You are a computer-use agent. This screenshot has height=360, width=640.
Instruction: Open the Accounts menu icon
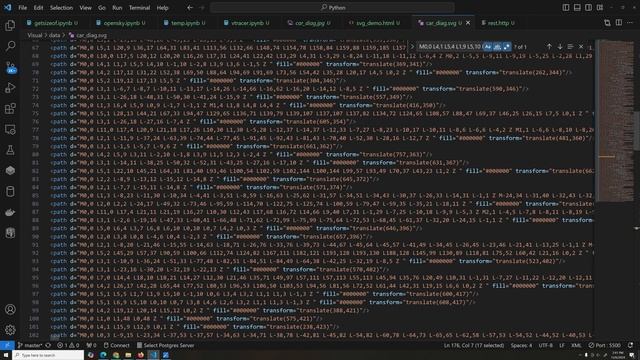[10, 309]
